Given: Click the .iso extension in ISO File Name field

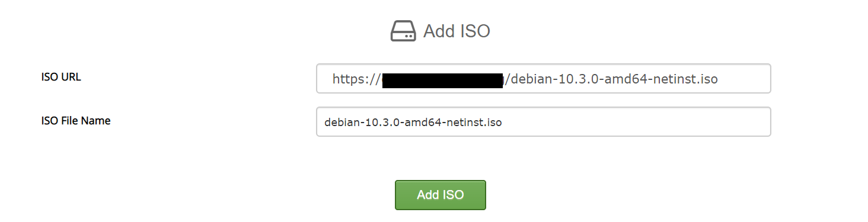Looking at the screenshot, I should [x=493, y=123].
